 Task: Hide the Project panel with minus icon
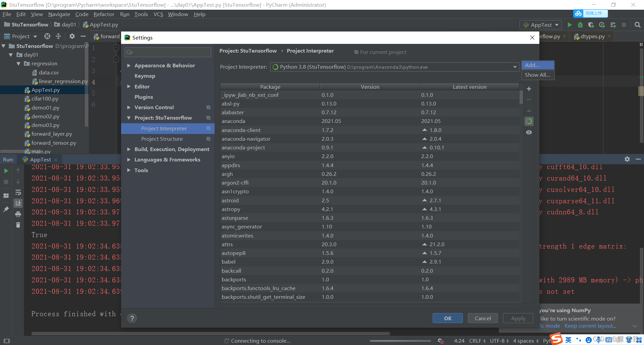(83, 36)
